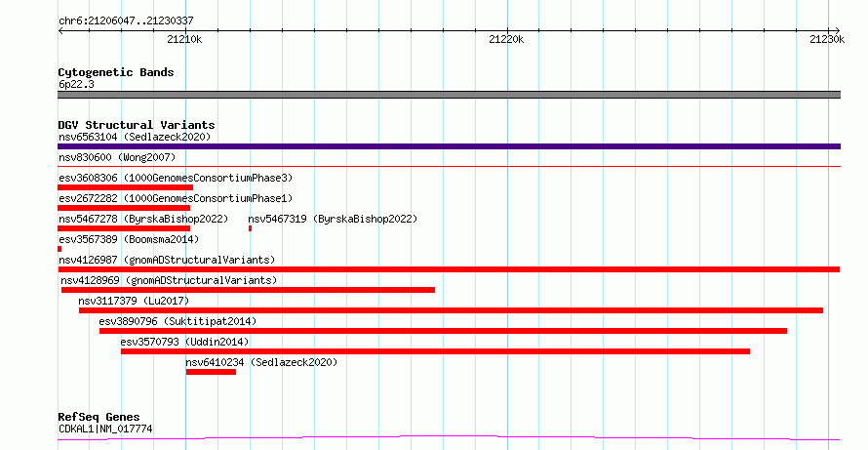Viewport: 868px width, 450px height.
Task: Click the right arrowhead of the ruler
Action: (838, 30)
